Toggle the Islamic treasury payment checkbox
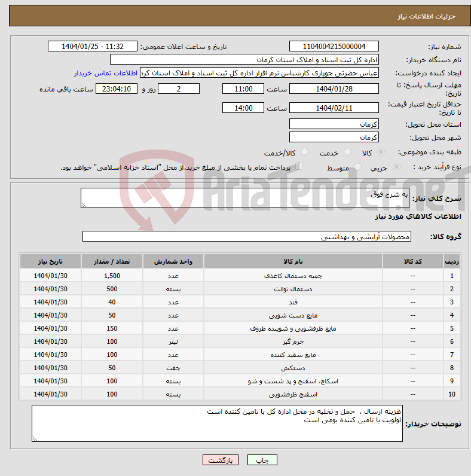The image size is (471, 476). pos(299,166)
